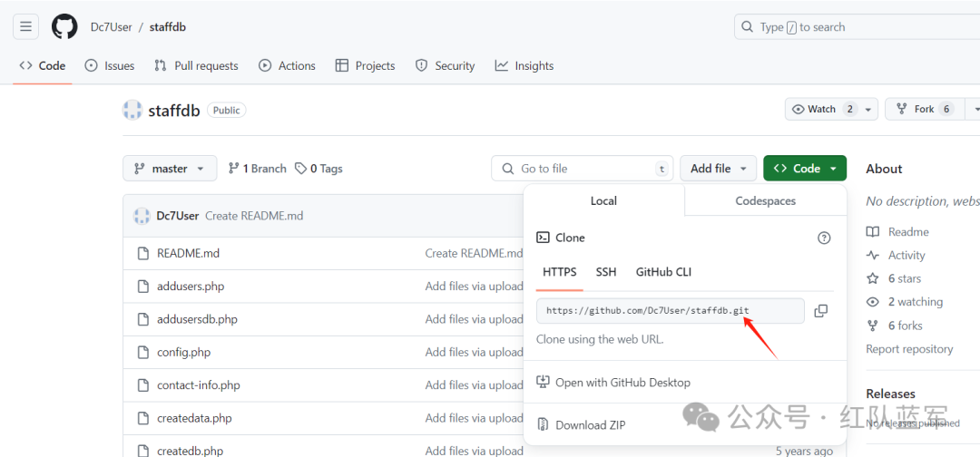Image resolution: width=980 pixels, height=457 pixels.
Task: Open the contact-info.php file
Action: (x=198, y=385)
